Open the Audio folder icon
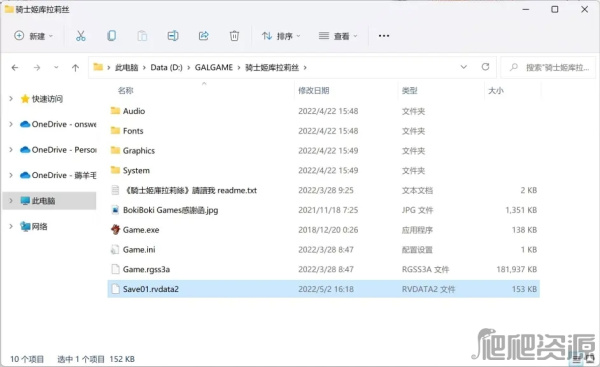The height and width of the screenshot is (367, 600). point(115,111)
